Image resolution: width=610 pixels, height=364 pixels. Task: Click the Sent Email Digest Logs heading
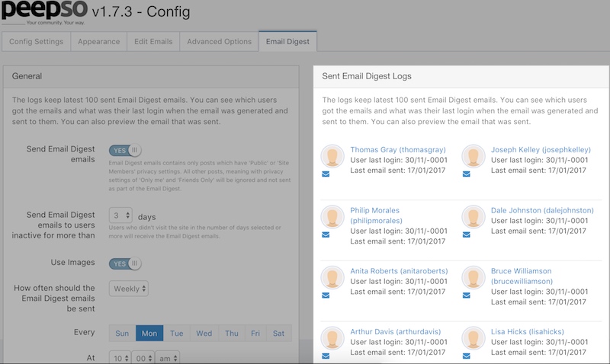[x=367, y=76]
